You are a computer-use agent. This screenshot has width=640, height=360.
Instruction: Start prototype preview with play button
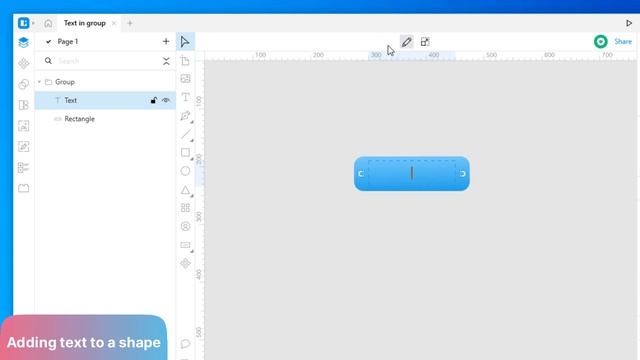pyautogui.click(x=629, y=23)
